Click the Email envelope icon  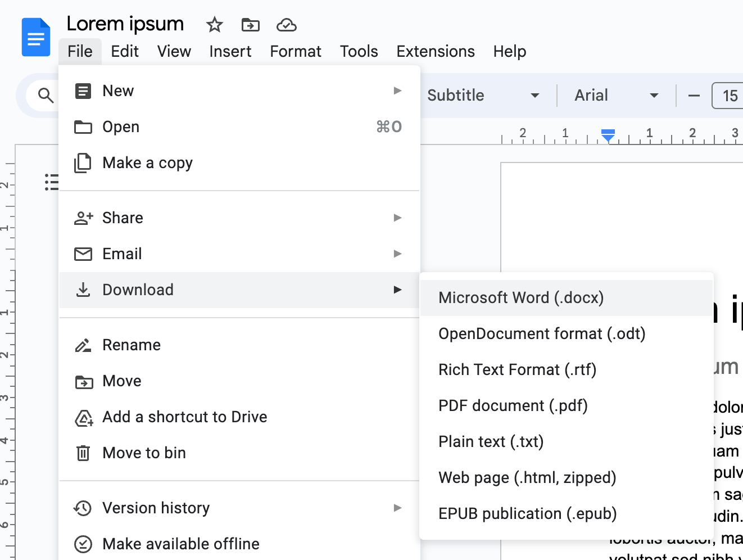click(x=83, y=254)
